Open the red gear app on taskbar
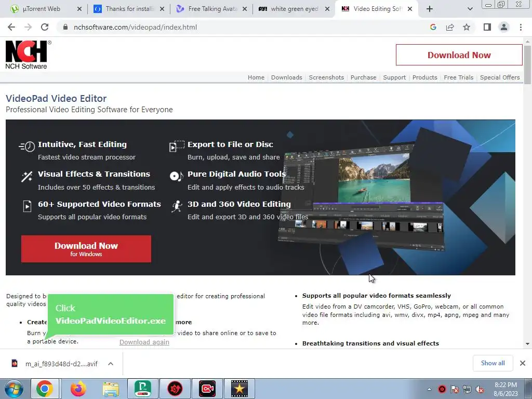The image size is (532, 399). [x=175, y=389]
